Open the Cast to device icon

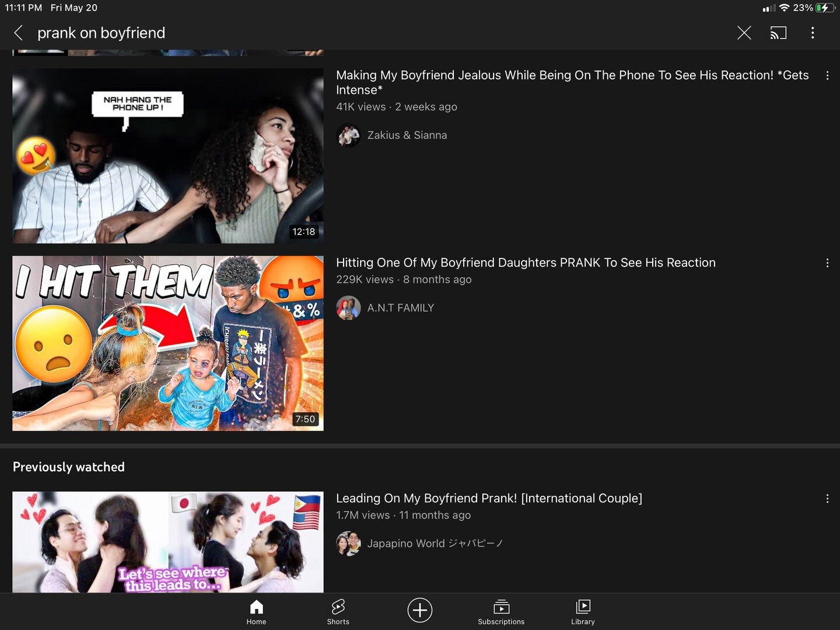pyautogui.click(x=778, y=33)
